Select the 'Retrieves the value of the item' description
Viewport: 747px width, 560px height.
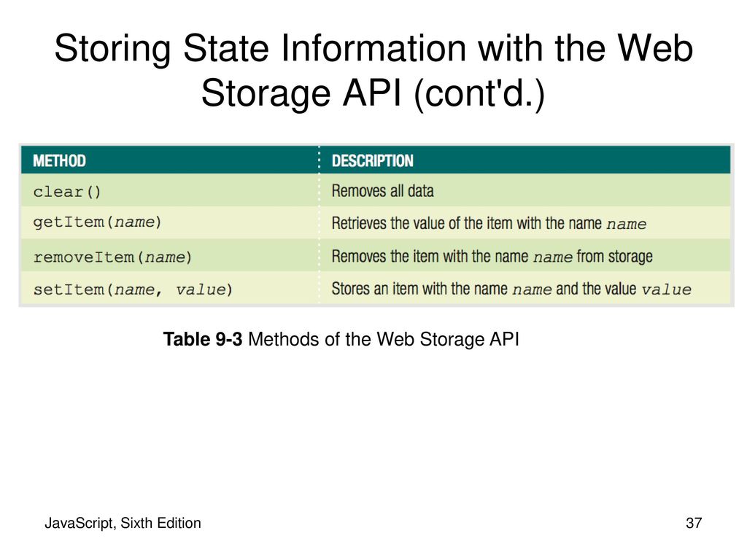(x=489, y=223)
